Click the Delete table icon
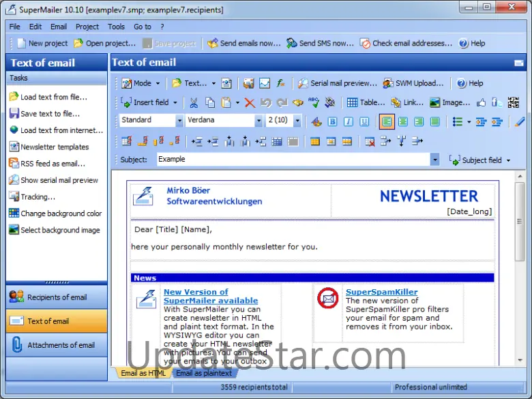This screenshot has width=532, height=399. pos(370,141)
